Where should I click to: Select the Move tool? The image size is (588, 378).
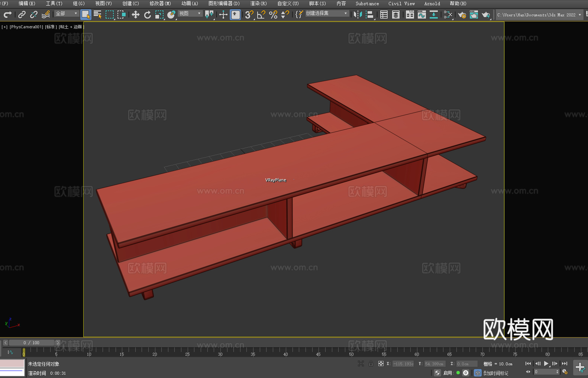(x=136, y=14)
